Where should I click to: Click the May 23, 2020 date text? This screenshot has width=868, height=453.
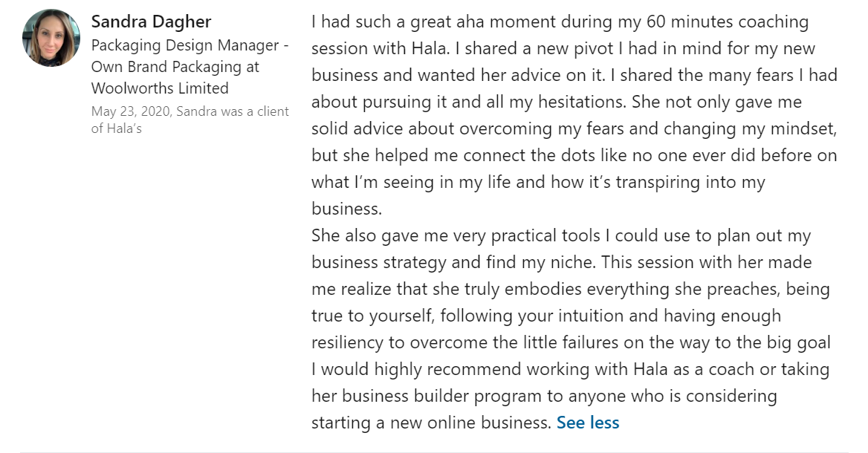click(131, 111)
